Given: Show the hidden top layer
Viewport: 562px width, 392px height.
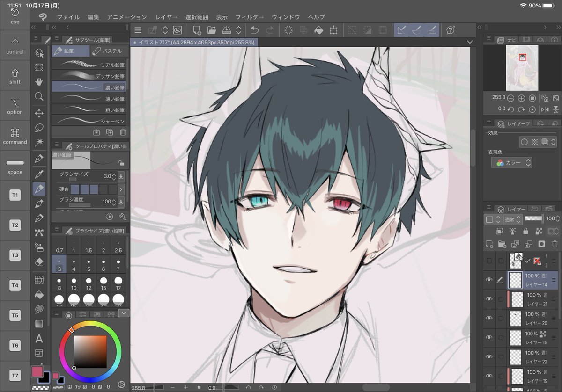Looking at the screenshot, I should [x=489, y=261].
